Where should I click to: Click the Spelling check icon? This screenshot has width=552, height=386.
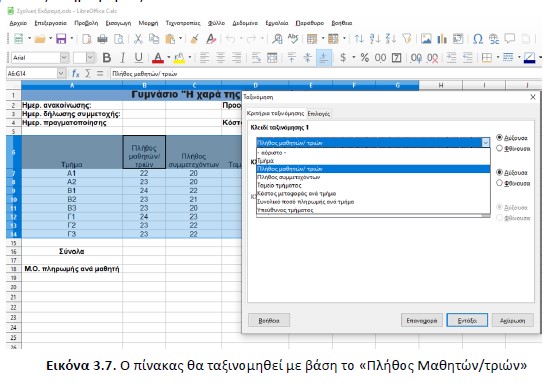tap(293, 39)
